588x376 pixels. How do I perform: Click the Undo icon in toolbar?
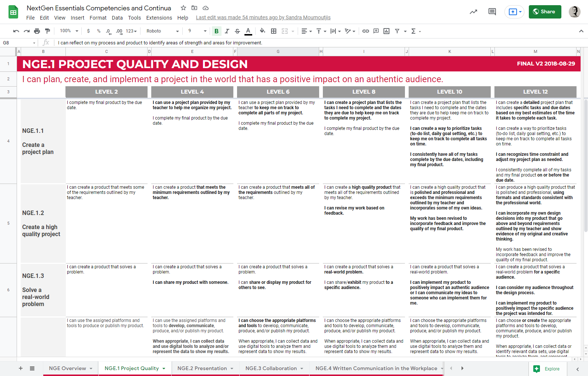coord(16,31)
